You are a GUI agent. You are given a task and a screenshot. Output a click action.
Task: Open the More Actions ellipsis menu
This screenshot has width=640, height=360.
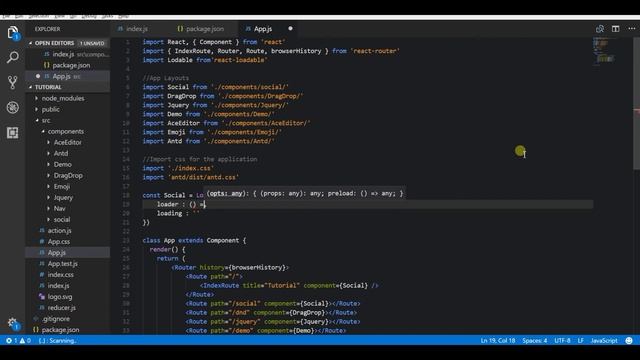click(632, 29)
